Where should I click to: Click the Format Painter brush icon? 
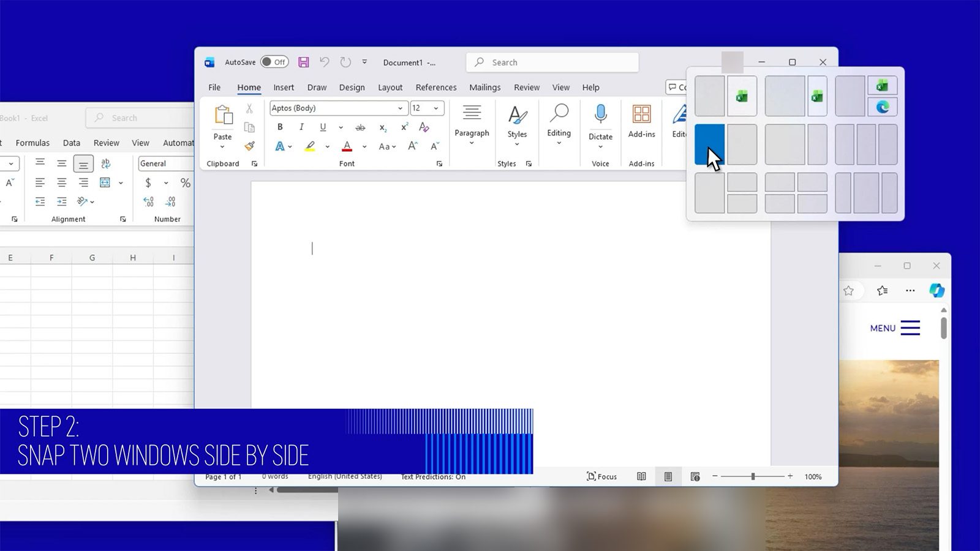point(249,146)
